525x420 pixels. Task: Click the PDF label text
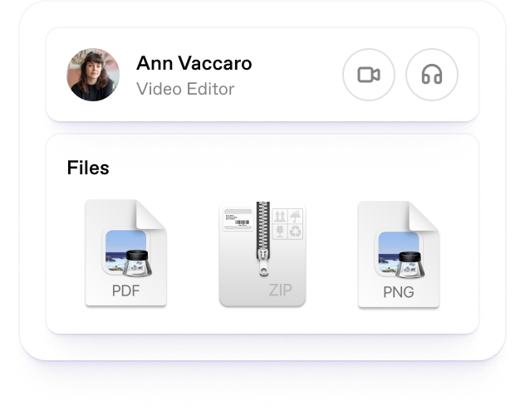[x=125, y=291]
